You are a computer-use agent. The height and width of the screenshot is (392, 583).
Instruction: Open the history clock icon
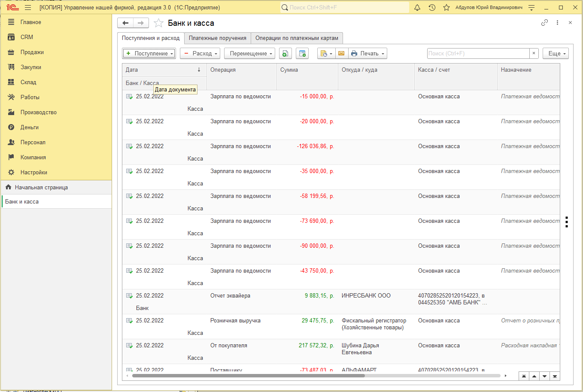[x=432, y=7]
